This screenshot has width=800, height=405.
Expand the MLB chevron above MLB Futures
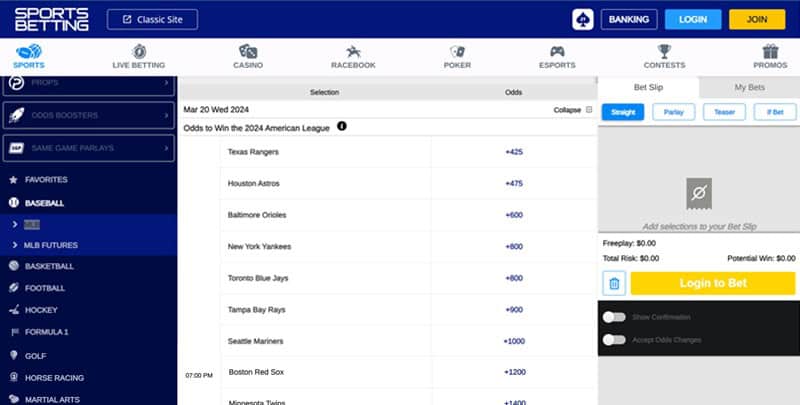(15, 224)
